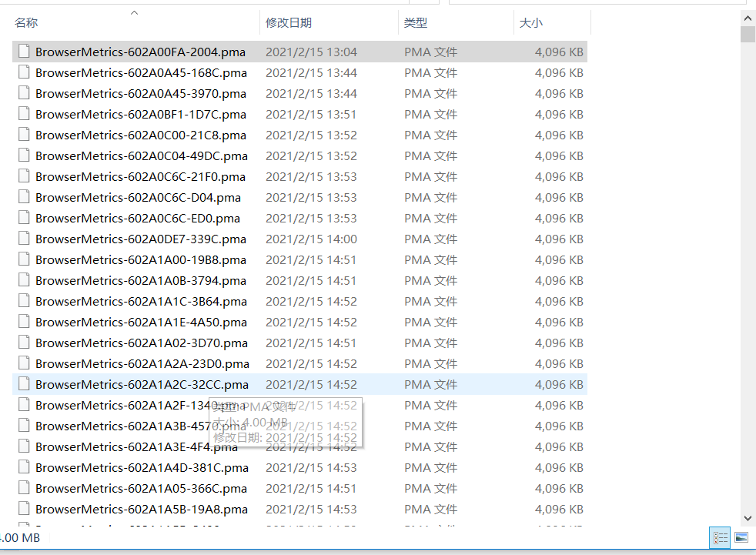The height and width of the screenshot is (555, 756).
Task: Toggle large thumbnails view in the status bar
Action: (741, 537)
